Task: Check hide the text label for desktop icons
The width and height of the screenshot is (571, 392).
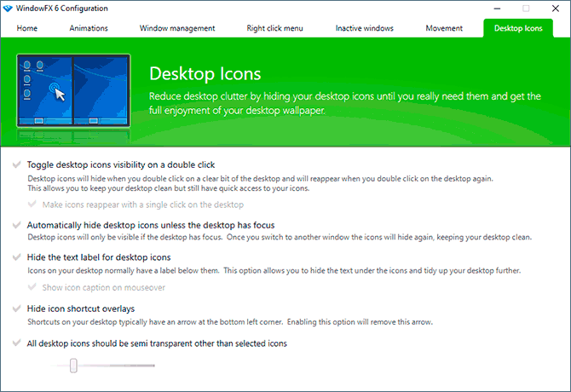Action: pos(16,257)
